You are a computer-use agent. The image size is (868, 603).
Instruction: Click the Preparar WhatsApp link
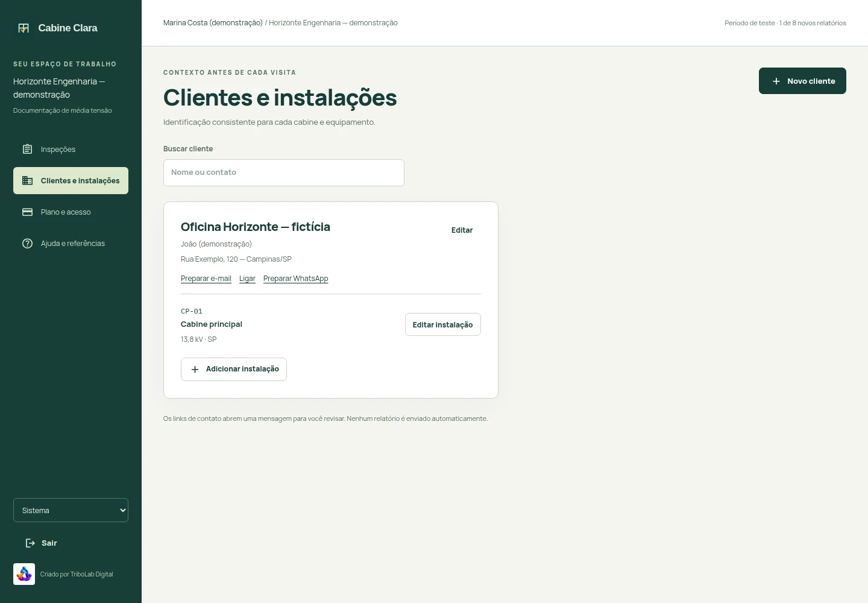coord(296,279)
